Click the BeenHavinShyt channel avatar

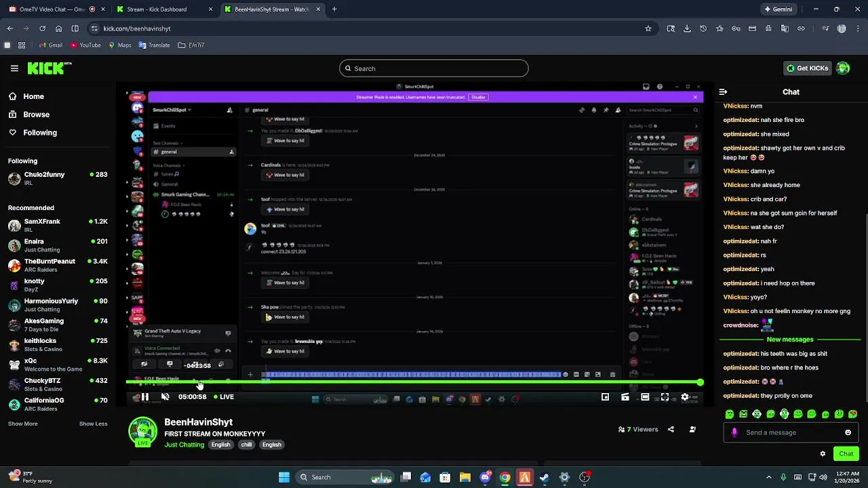click(x=142, y=432)
